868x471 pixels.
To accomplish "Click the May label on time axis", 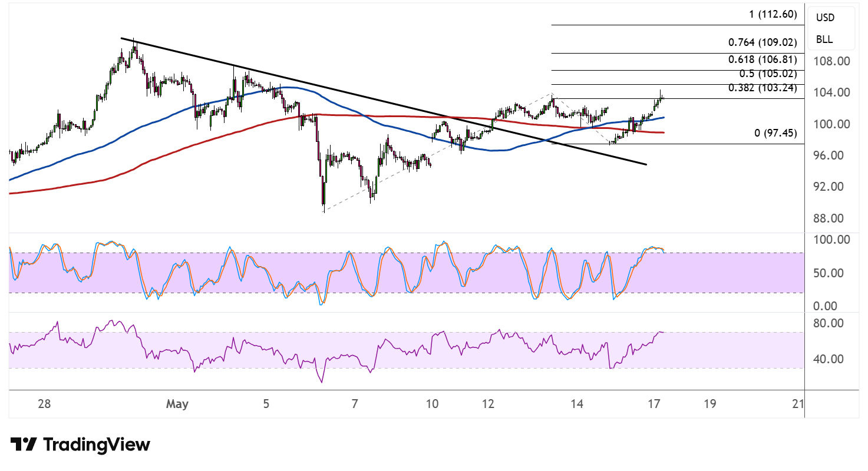I will [x=177, y=404].
